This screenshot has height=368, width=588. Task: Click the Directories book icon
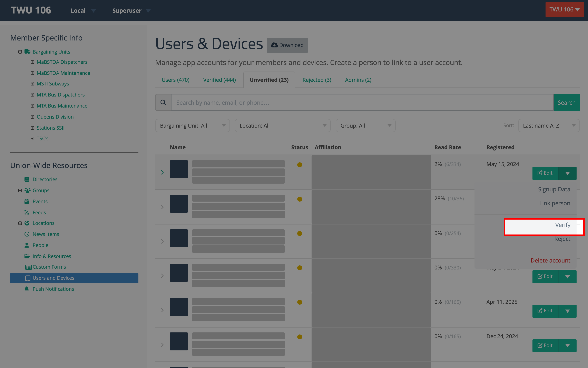[x=27, y=179]
